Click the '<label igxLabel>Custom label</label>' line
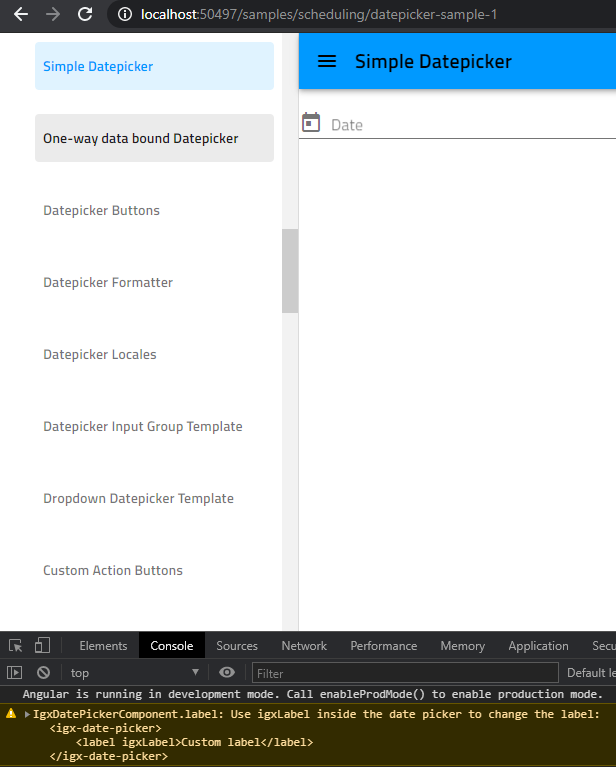Screen dimensions: 616x767 [x=194, y=742]
